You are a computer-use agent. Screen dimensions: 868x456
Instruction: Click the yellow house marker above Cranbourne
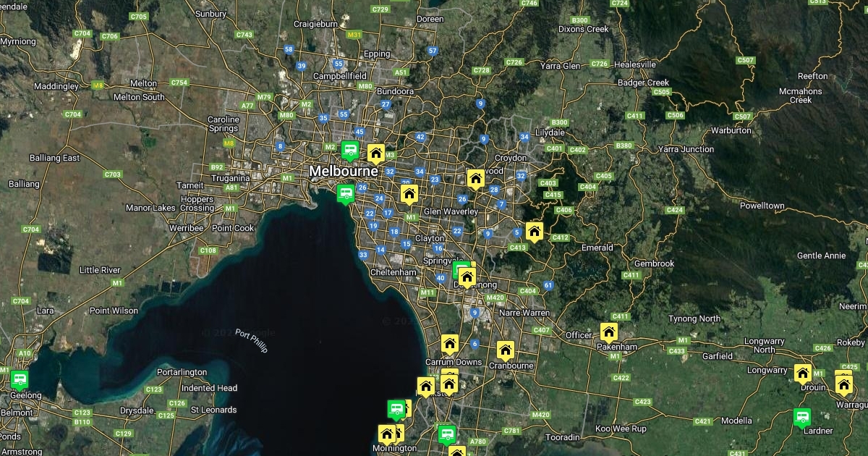[505, 350]
